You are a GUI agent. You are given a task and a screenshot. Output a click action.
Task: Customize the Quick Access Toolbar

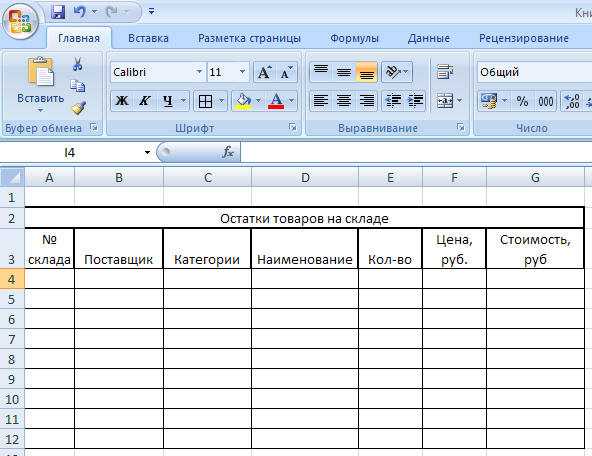151,12
